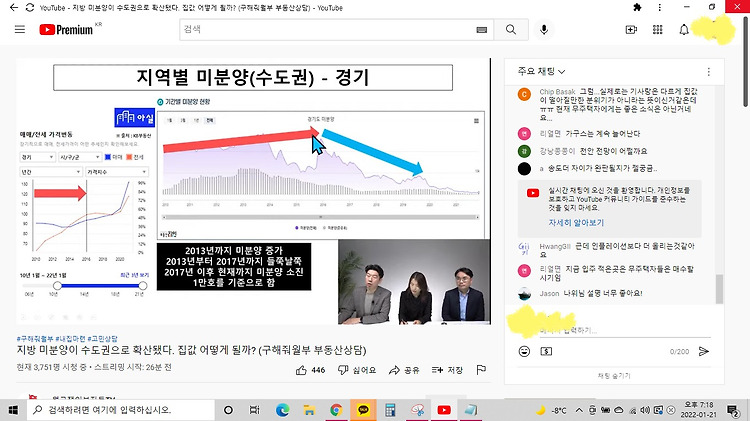
Task: Open the chat emoji picker
Action: pyautogui.click(x=524, y=351)
